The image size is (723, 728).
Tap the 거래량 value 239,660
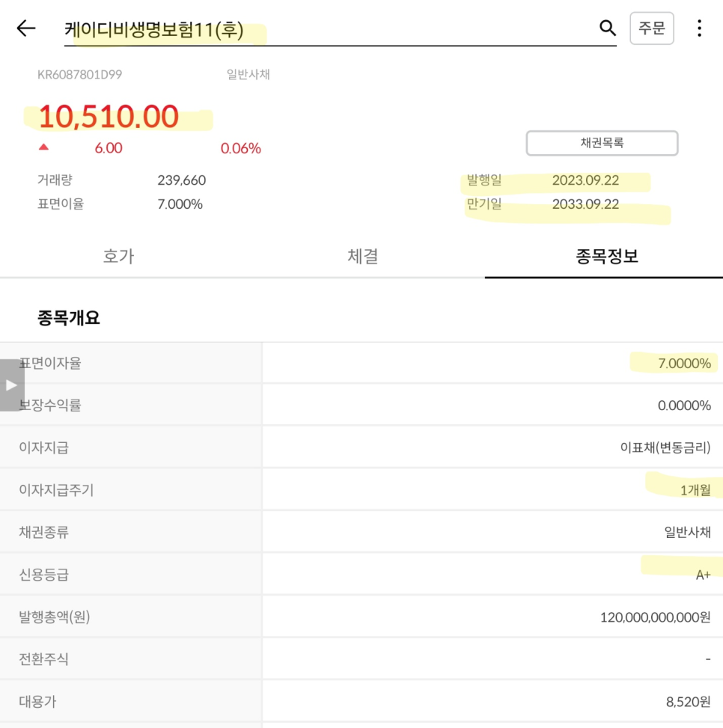point(182,180)
